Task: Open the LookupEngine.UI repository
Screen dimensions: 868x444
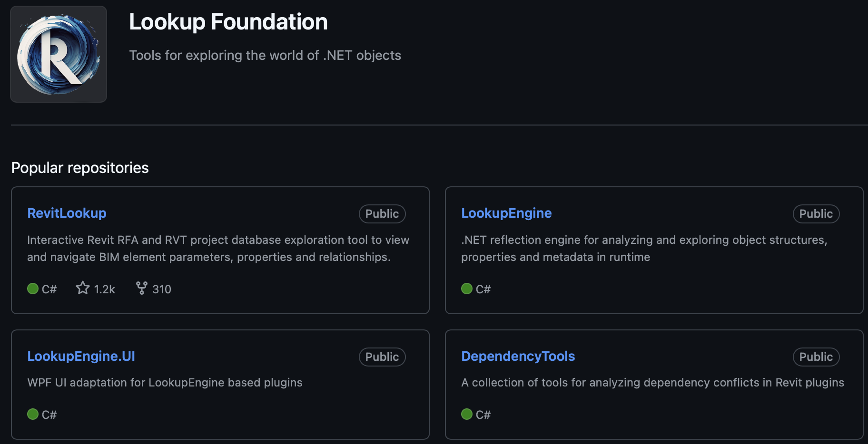Action: tap(81, 356)
